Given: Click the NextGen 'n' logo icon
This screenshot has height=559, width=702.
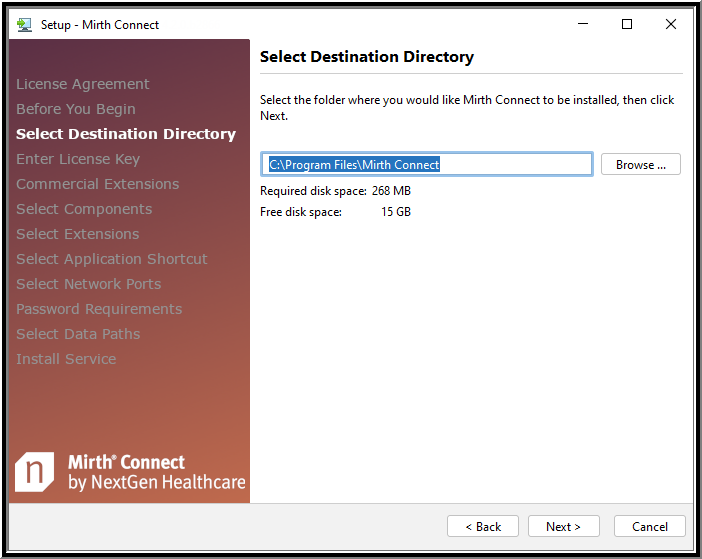Looking at the screenshot, I should point(34,472).
